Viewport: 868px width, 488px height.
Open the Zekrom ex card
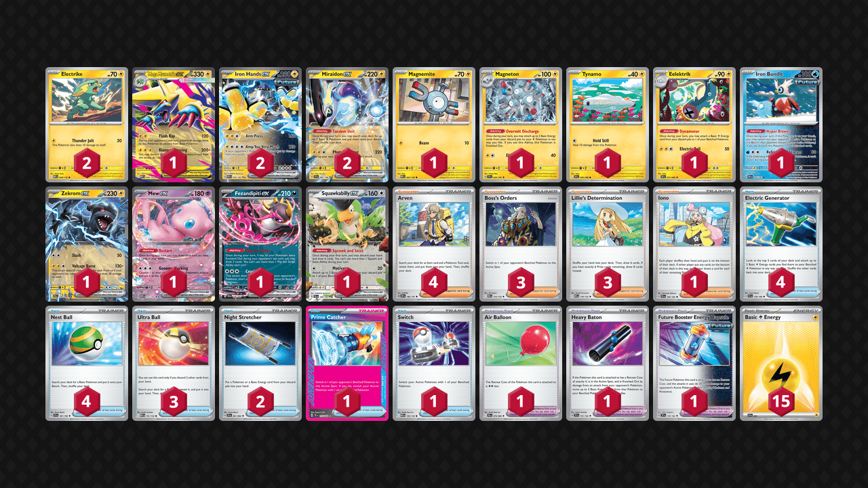pos(87,244)
